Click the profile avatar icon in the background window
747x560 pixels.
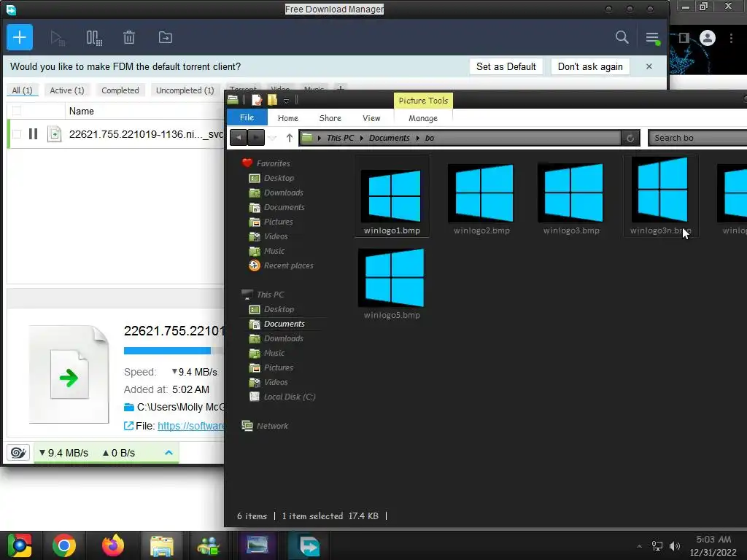coord(708,38)
